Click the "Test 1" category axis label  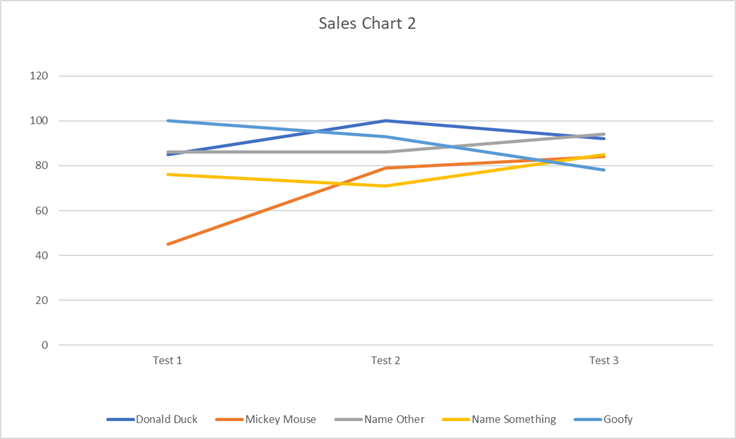(167, 361)
